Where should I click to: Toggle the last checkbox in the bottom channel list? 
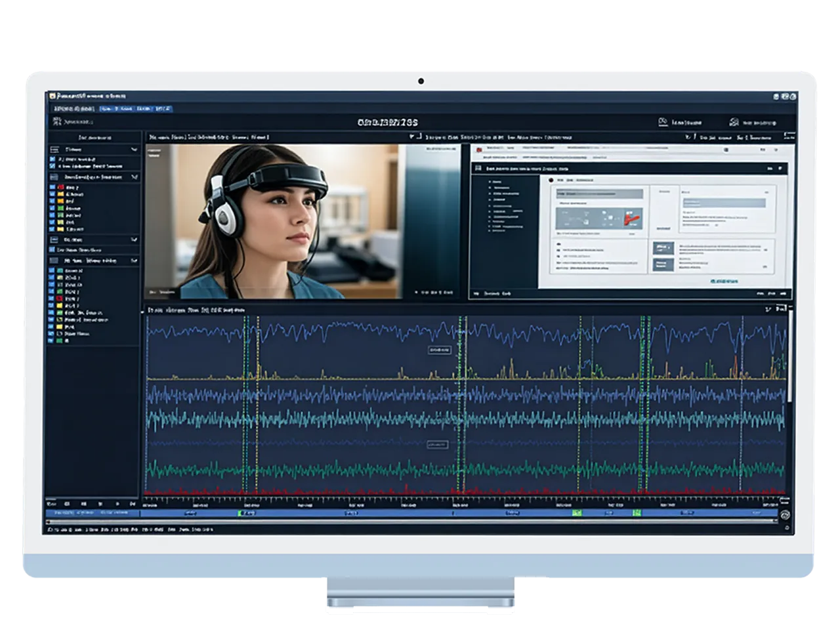pos(52,341)
